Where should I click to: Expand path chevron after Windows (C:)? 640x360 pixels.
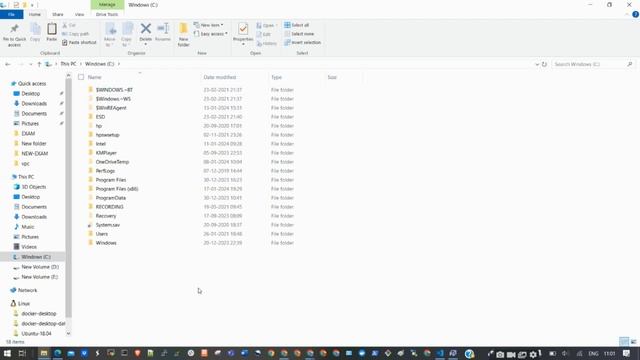click(x=119, y=64)
